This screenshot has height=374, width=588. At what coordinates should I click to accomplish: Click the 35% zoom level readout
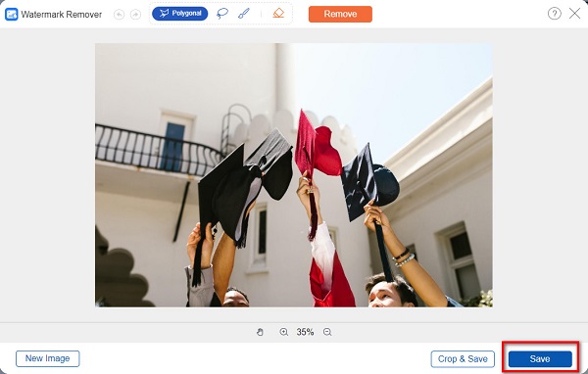(x=305, y=332)
